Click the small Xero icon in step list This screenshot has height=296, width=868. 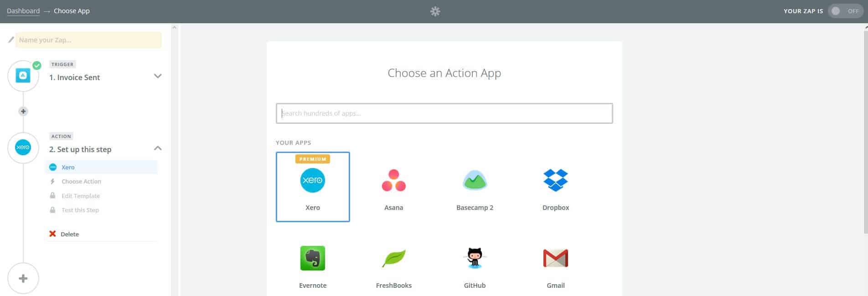click(x=53, y=167)
